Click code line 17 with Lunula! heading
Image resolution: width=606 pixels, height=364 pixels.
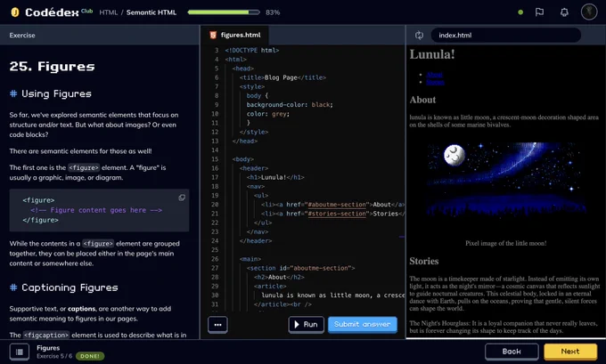coord(275,177)
